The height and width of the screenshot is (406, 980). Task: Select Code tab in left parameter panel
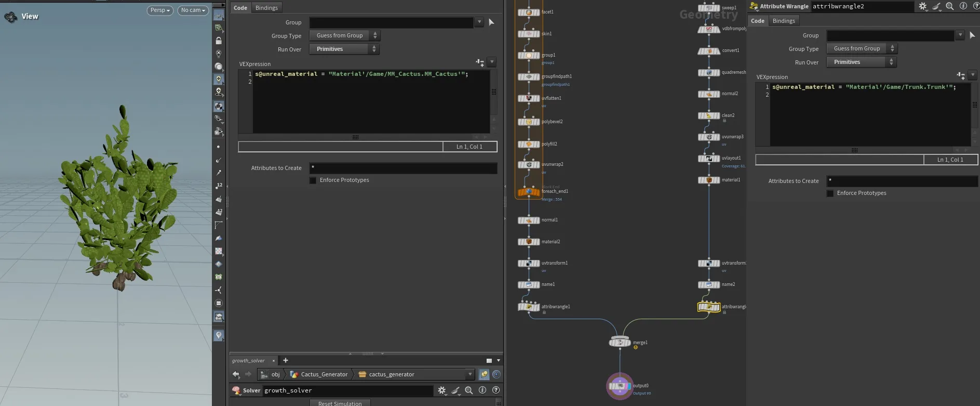[240, 8]
